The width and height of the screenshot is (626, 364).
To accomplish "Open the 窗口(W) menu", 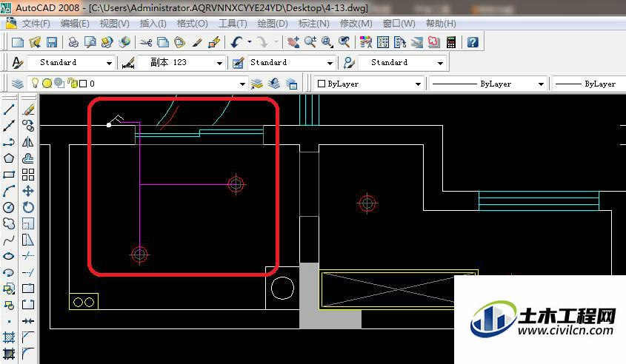I will (x=399, y=24).
